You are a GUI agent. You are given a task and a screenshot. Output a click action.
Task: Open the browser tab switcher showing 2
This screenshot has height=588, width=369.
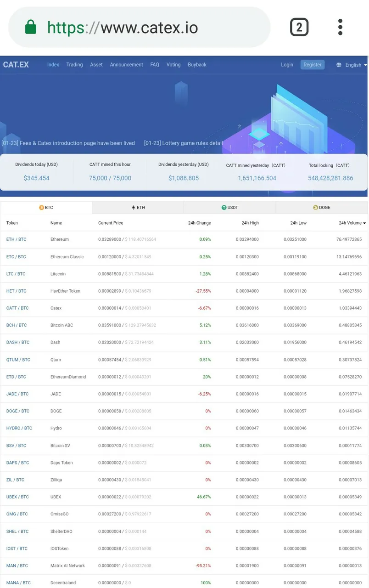[x=299, y=28]
